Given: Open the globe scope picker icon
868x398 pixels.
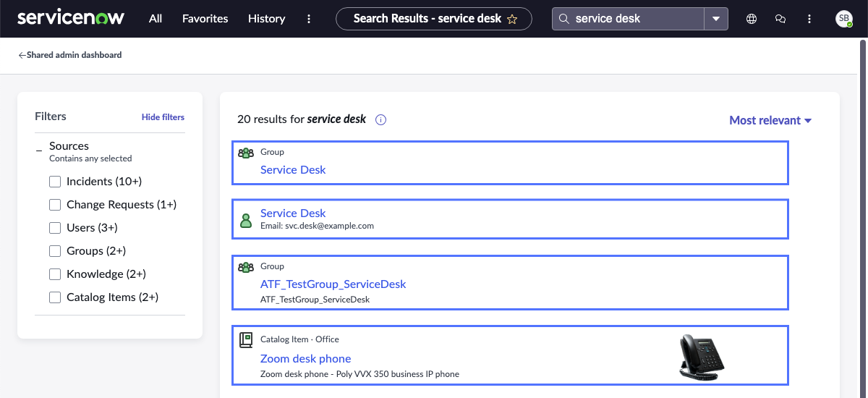Looking at the screenshot, I should [752, 19].
